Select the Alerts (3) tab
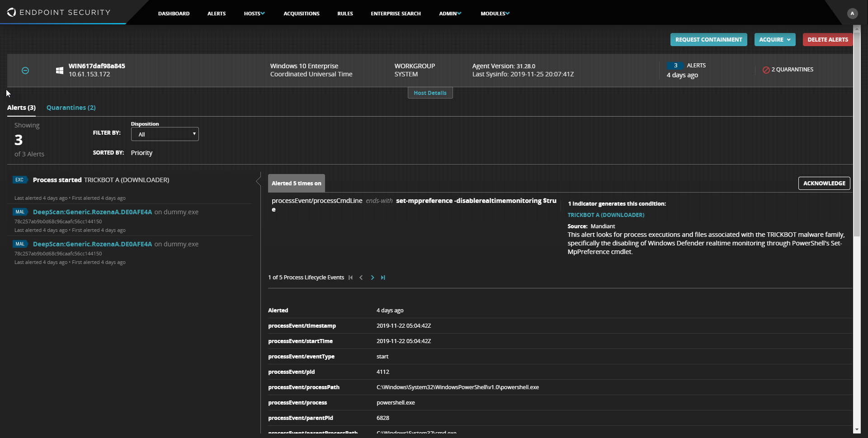Screen dimensions: 868x438 [x=21, y=108]
